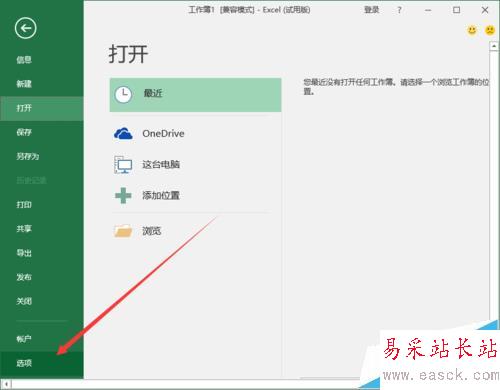Click the 浏览 folder icon
Viewport: 500px width, 390px height.
point(123,231)
